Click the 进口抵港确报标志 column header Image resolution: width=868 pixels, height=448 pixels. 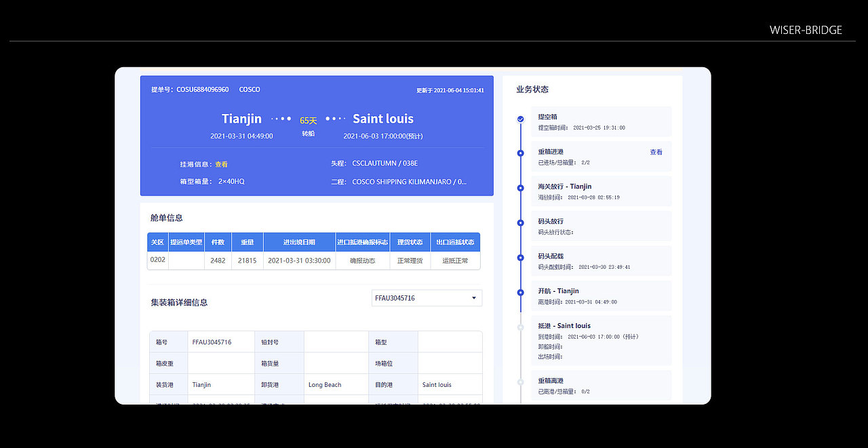[362, 242]
